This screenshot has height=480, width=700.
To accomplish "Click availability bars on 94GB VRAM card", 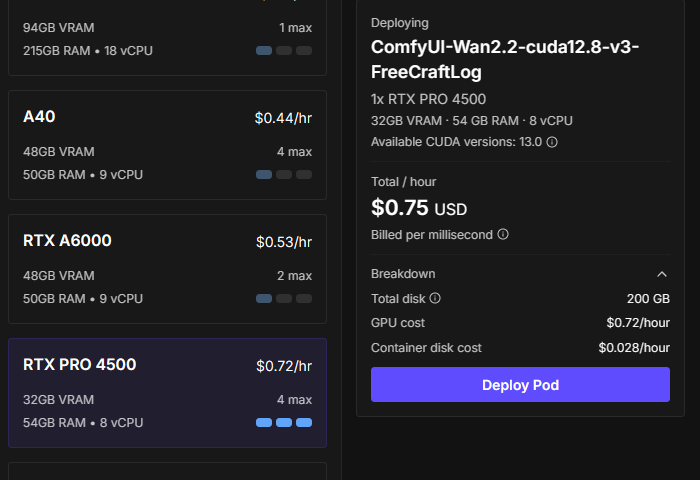I will (x=284, y=50).
